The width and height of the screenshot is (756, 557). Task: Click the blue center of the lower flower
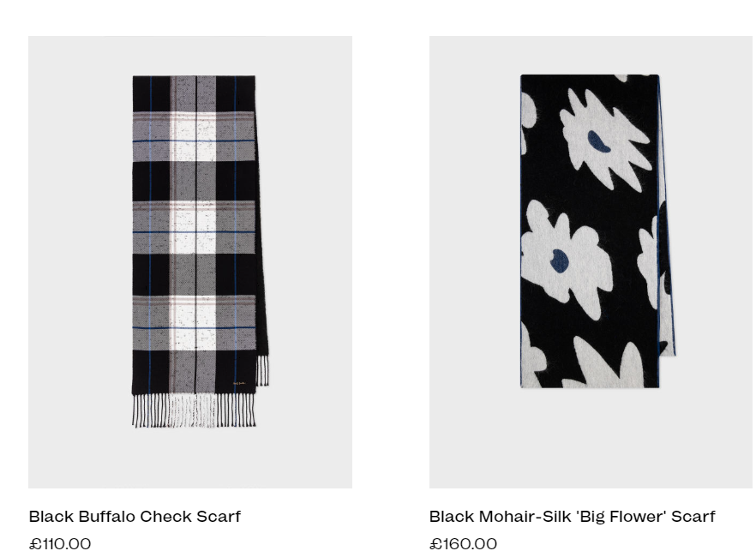(x=560, y=261)
